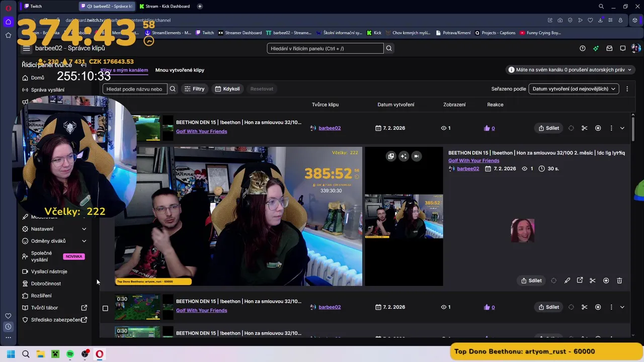Open barbee02 creator link in first row
Viewport: 644px width, 362px height.
tap(330, 128)
